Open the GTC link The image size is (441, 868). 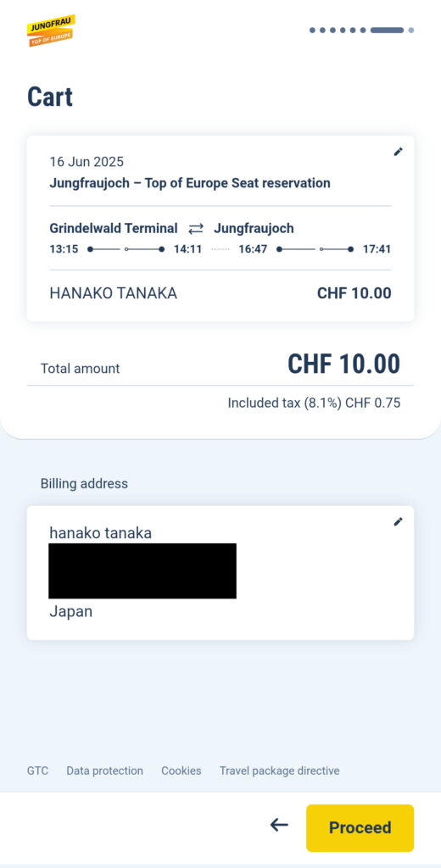click(37, 771)
